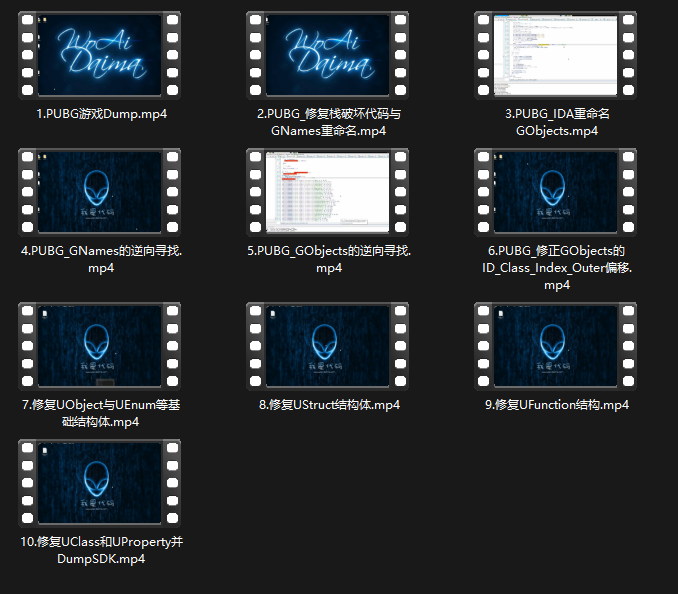The width and height of the screenshot is (678, 594).
Task: Click the file name 3.PUBG_IDA重命名GObjects.mp4
Action: pos(557,122)
